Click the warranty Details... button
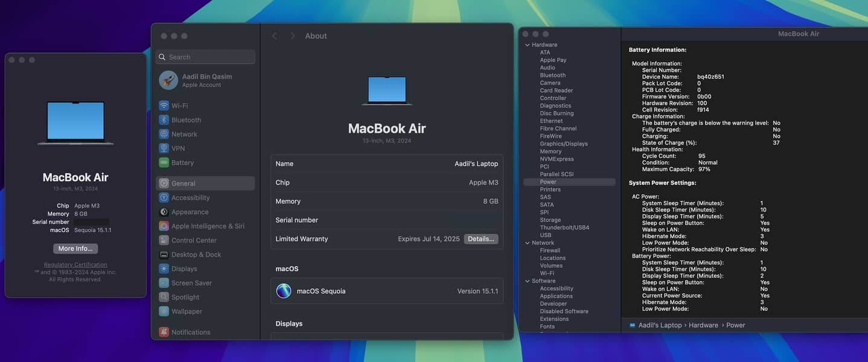868x362 pixels. 480,239
